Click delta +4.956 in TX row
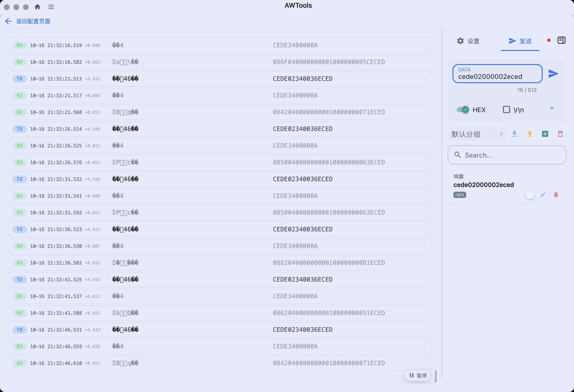574x392 pixels. pos(92,179)
